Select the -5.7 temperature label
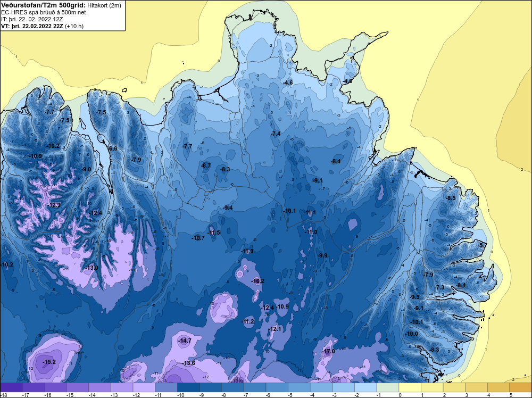The height and width of the screenshot is (398, 532). click(483, 245)
